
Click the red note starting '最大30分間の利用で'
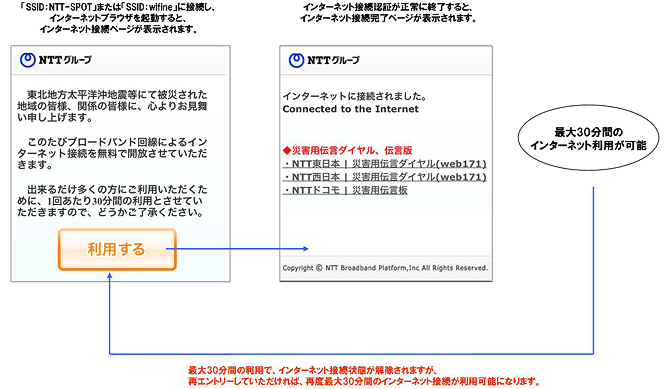(x=364, y=376)
